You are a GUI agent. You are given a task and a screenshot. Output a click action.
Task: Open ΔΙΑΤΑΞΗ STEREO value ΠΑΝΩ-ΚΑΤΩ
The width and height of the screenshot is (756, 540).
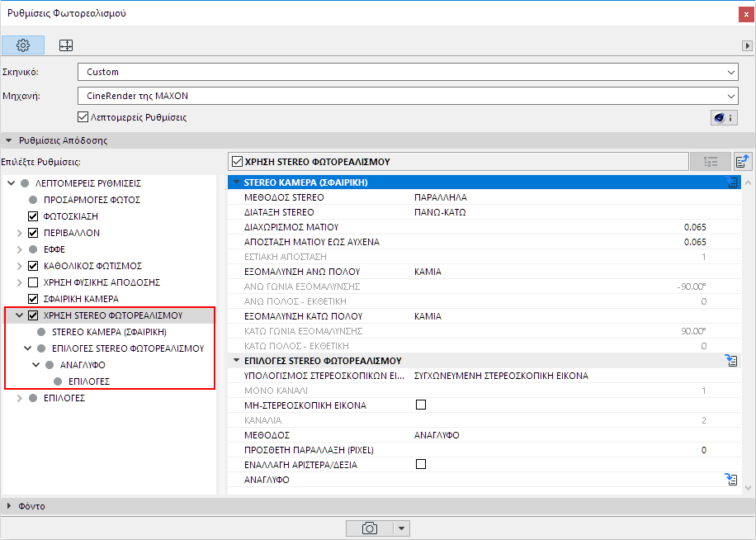pyautogui.click(x=440, y=212)
